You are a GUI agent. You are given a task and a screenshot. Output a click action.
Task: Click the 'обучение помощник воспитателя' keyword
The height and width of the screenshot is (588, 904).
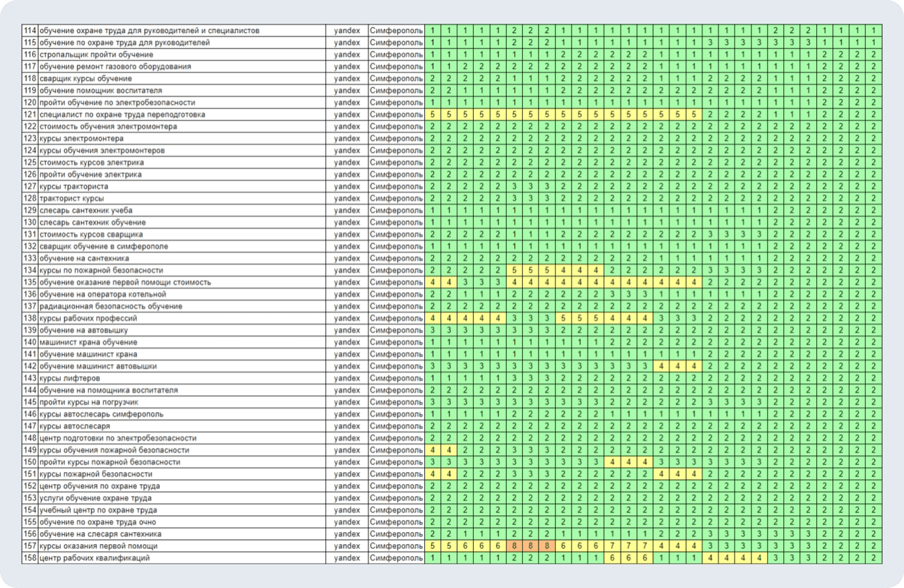pos(181,91)
